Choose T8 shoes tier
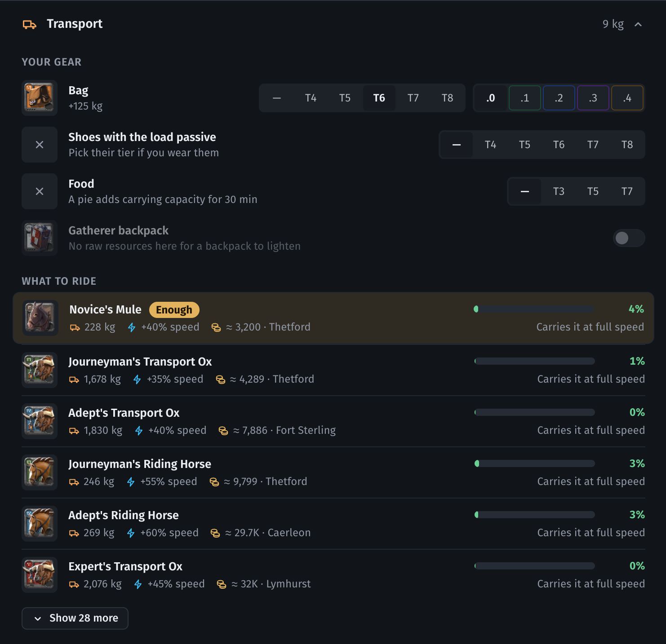The height and width of the screenshot is (644, 666). 627,145
